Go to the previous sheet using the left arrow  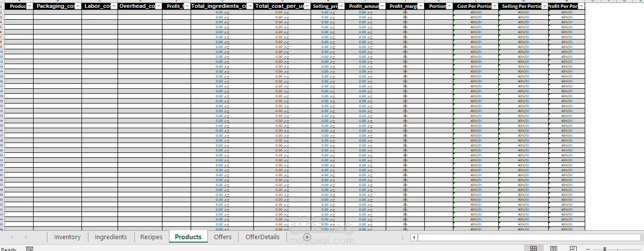[12, 237]
